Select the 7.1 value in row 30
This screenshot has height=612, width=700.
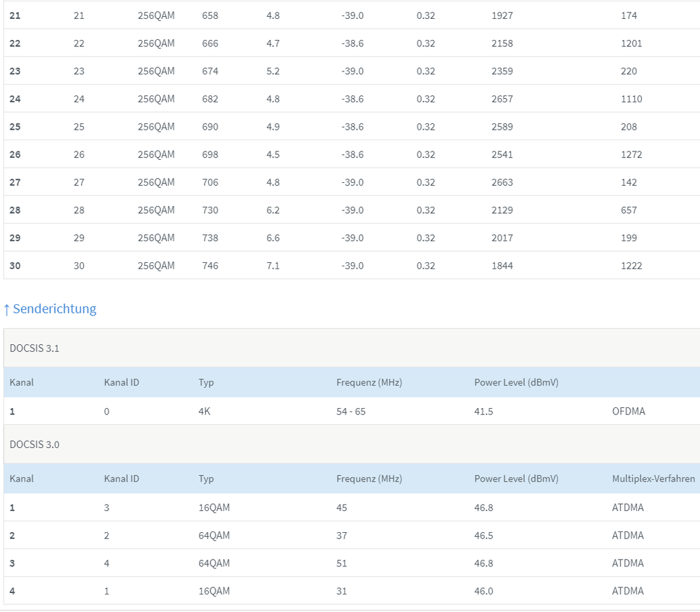coord(273,266)
